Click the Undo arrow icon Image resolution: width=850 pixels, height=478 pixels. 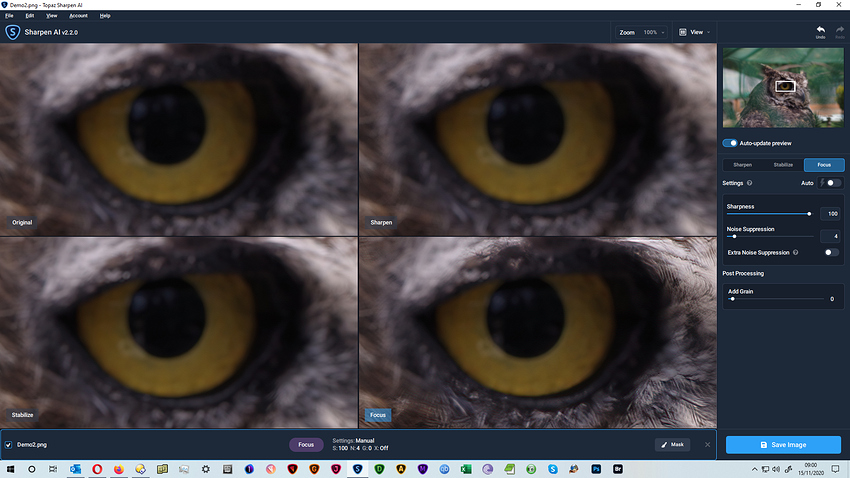click(x=820, y=30)
